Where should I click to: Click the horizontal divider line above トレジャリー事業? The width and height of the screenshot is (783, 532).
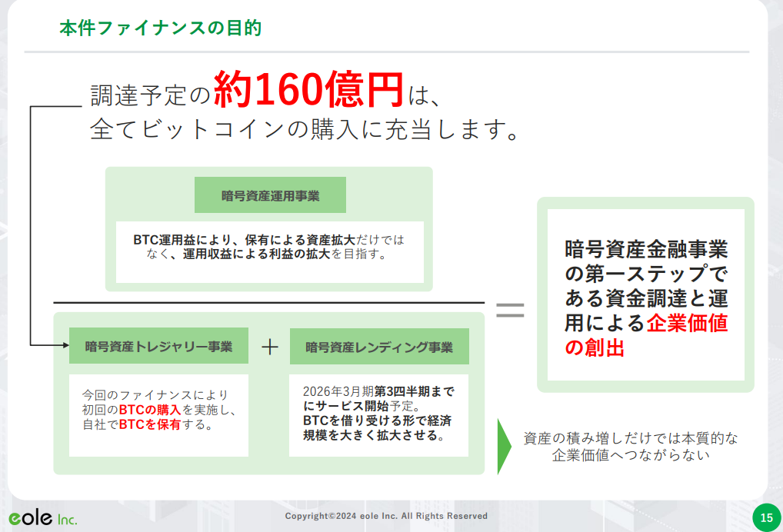(268, 302)
